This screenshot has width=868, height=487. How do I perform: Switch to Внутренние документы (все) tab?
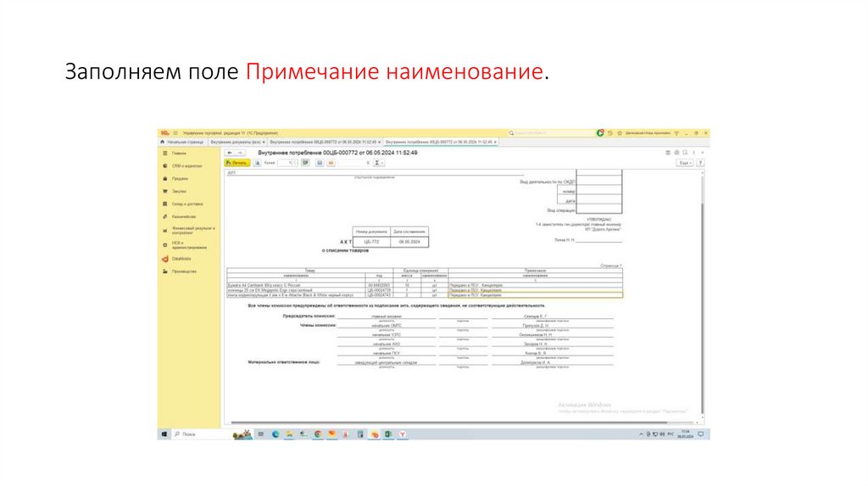point(236,143)
